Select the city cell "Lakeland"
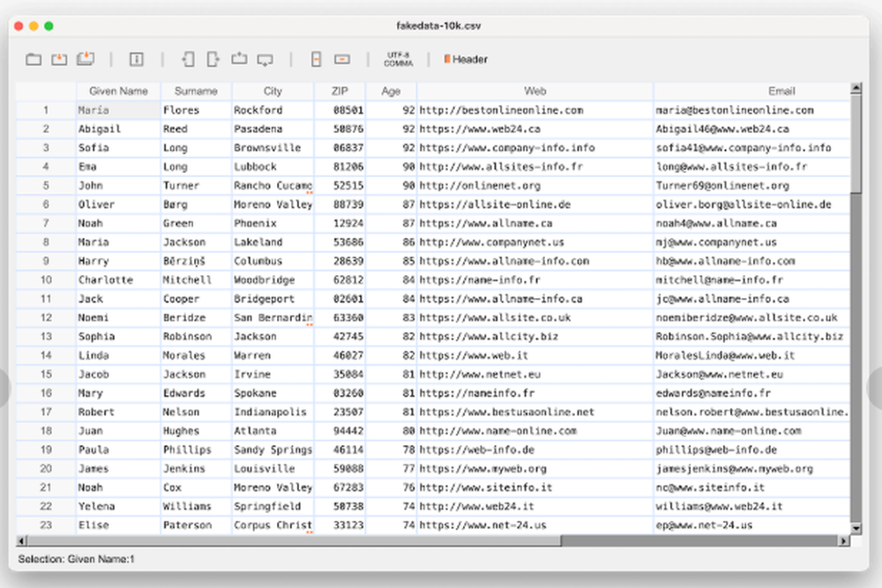The image size is (882, 588). [273, 242]
